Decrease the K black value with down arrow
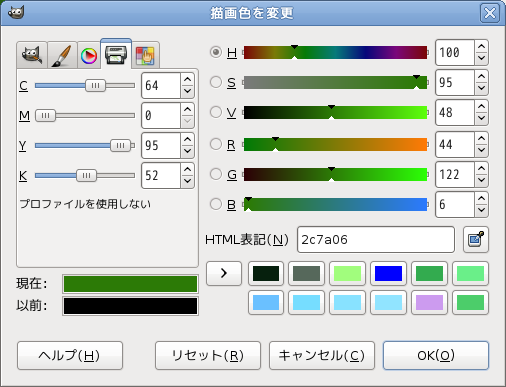Viewport: 506px width, 387px height. 187,181
